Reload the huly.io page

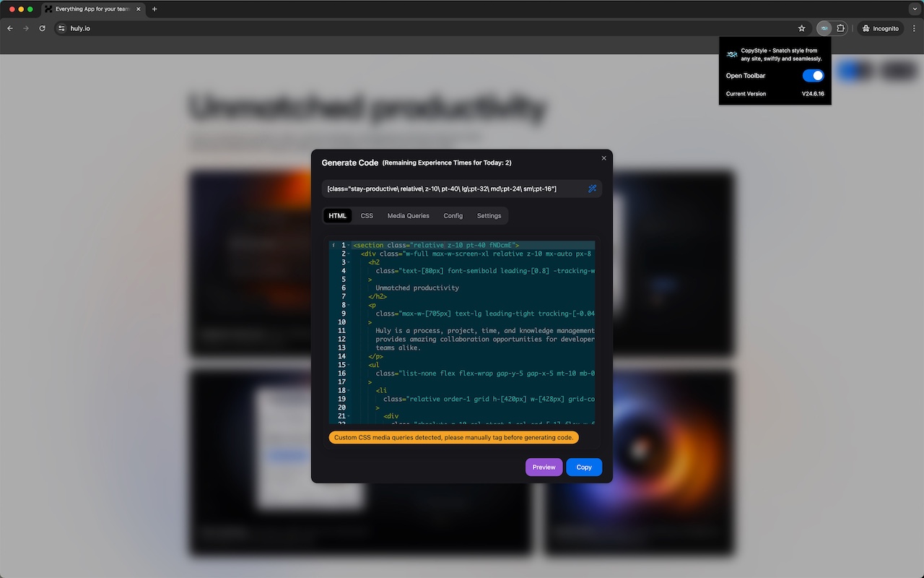click(42, 28)
